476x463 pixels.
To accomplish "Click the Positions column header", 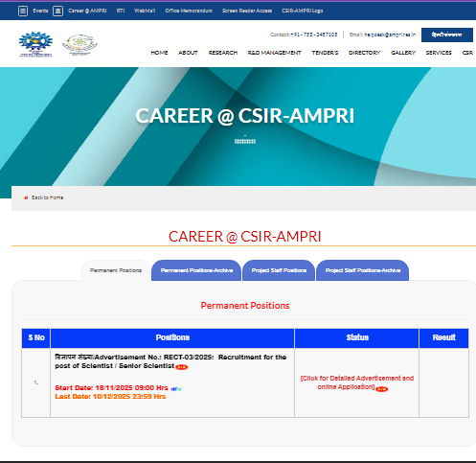I will (x=172, y=337).
